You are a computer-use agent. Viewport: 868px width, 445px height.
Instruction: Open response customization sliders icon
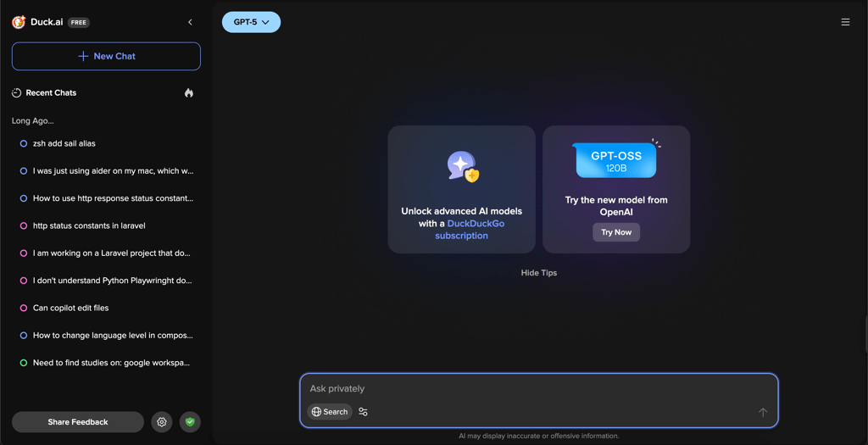coord(363,412)
